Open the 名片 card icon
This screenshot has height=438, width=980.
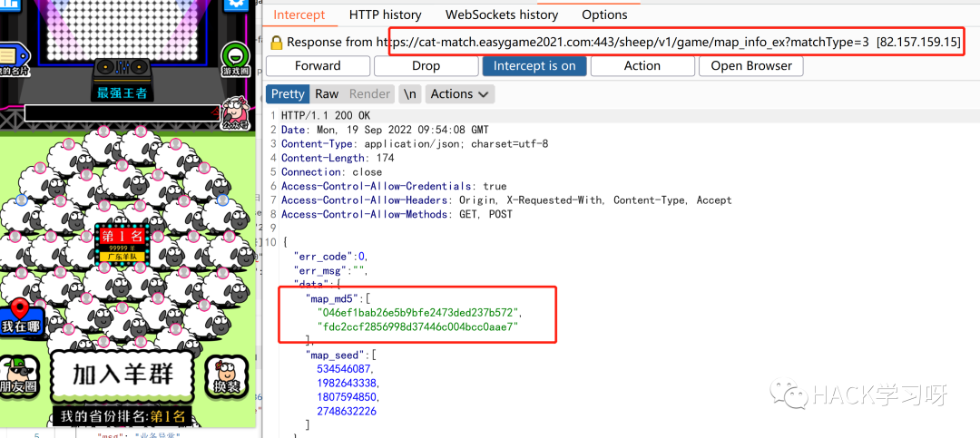tap(13, 60)
